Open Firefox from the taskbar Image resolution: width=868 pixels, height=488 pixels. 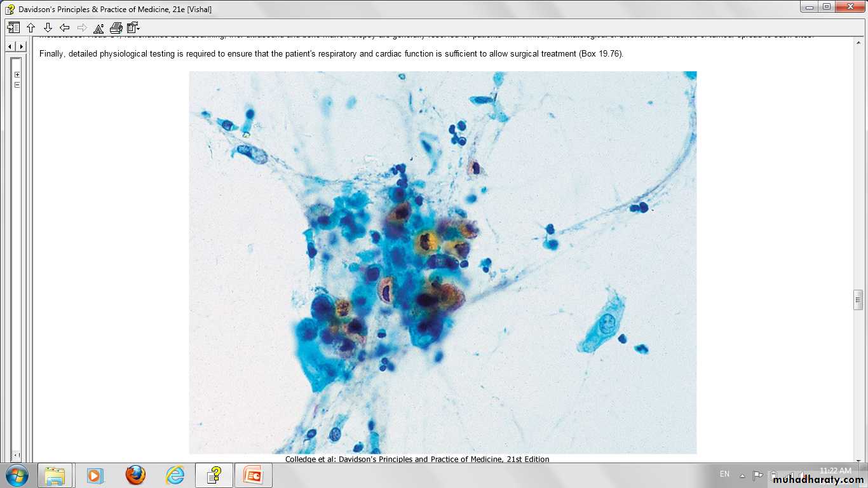pyautogui.click(x=135, y=475)
